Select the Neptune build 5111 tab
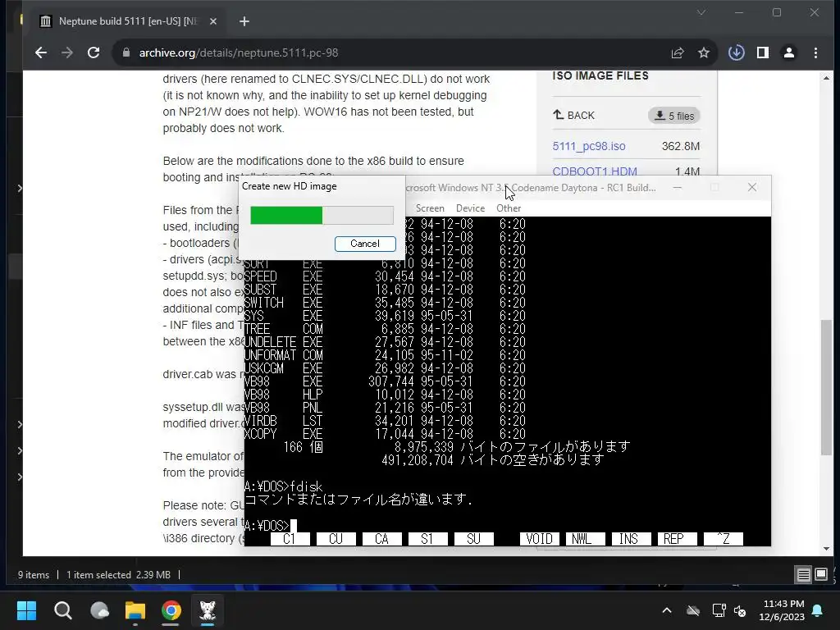Viewport: 840px width, 630px height. (129, 21)
